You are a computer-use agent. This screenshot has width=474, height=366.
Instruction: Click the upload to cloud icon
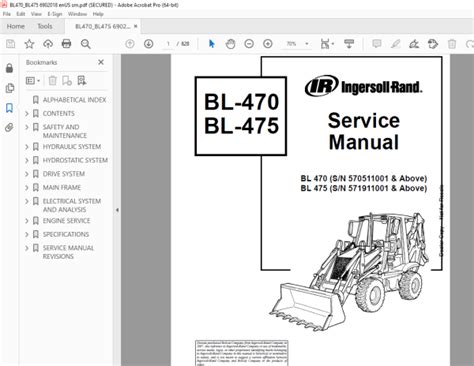click(x=48, y=44)
